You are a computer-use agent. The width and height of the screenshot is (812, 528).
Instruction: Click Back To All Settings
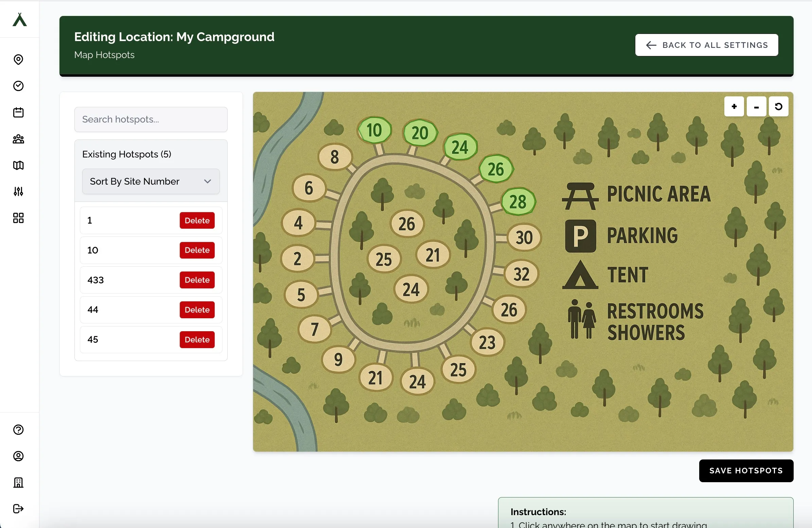coord(706,45)
